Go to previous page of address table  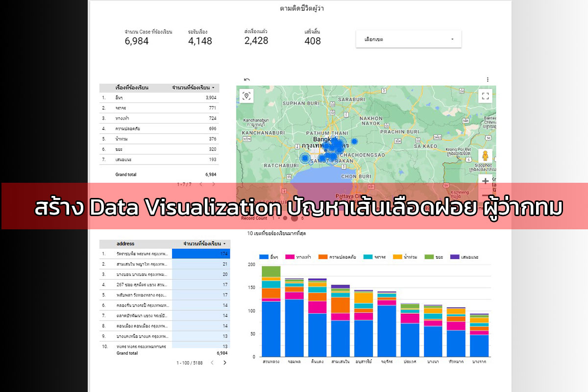(212, 363)
